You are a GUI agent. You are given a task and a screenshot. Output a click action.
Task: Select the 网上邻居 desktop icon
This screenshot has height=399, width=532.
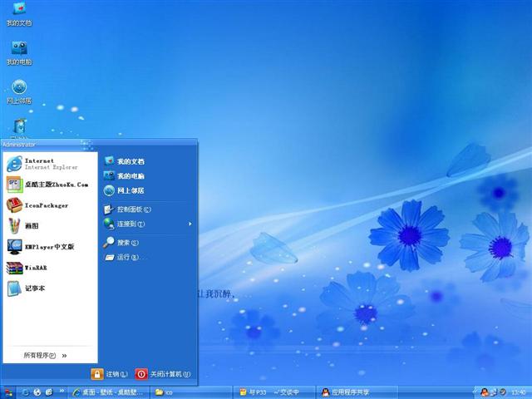tap(19, 91)
